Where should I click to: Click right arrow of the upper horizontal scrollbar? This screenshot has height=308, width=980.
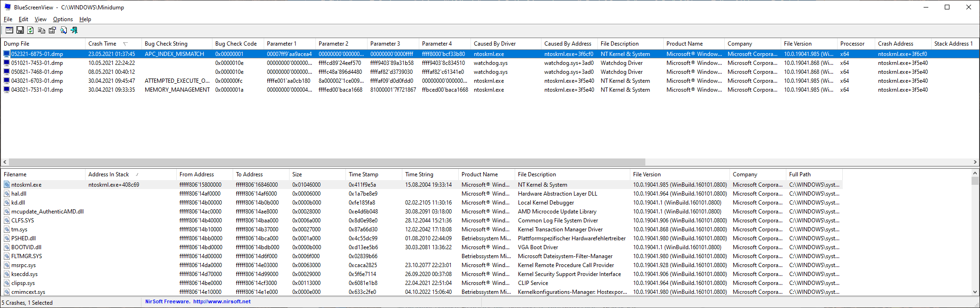click(x=975, y=162)
